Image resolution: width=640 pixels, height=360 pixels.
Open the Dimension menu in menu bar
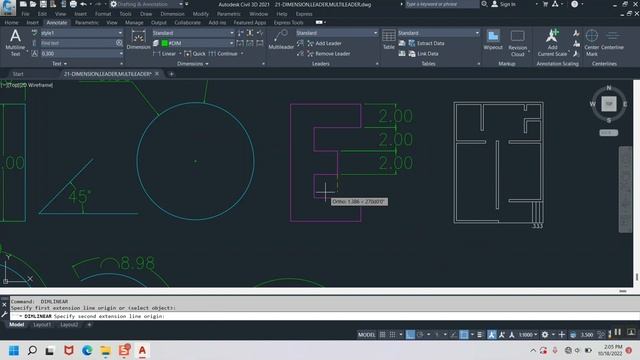172,14
